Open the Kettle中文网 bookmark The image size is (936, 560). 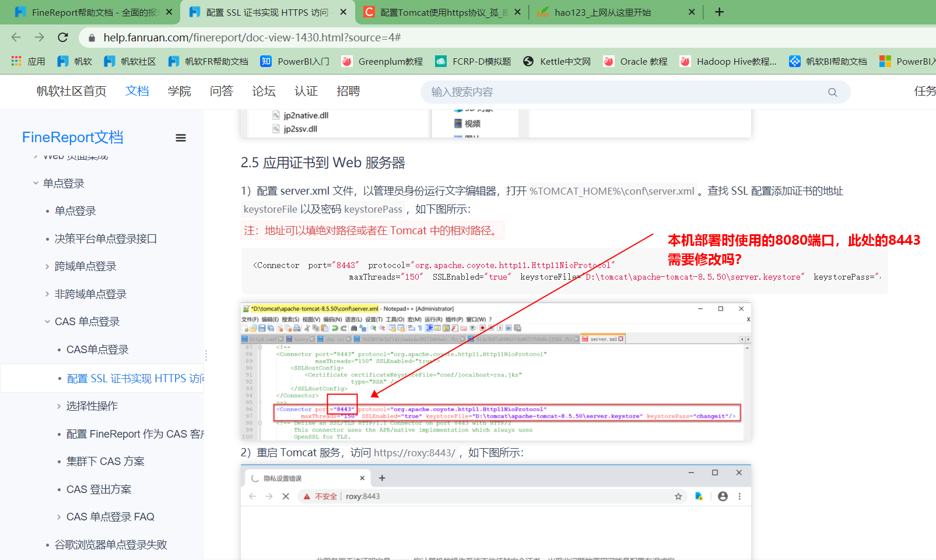pos(557,61)
